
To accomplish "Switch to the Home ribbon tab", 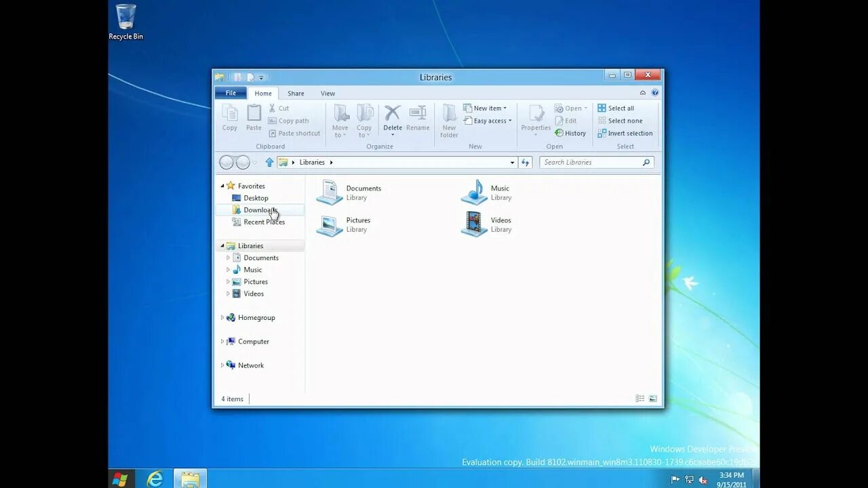I will coord(263,94).
